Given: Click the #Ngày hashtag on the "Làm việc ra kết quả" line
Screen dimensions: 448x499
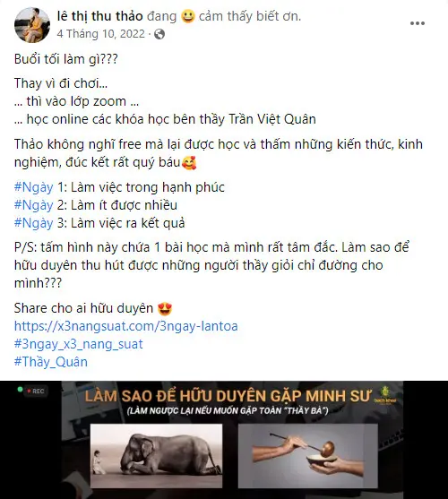Looking at the screenshot, I should pyautogui.click(x=34, y=223).
